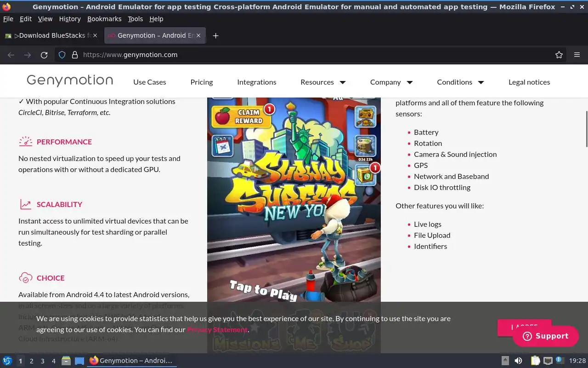The width and height of the screenshot is (588, 368).
Task: Open the Integrations link
Action: [x=257, y=82]
